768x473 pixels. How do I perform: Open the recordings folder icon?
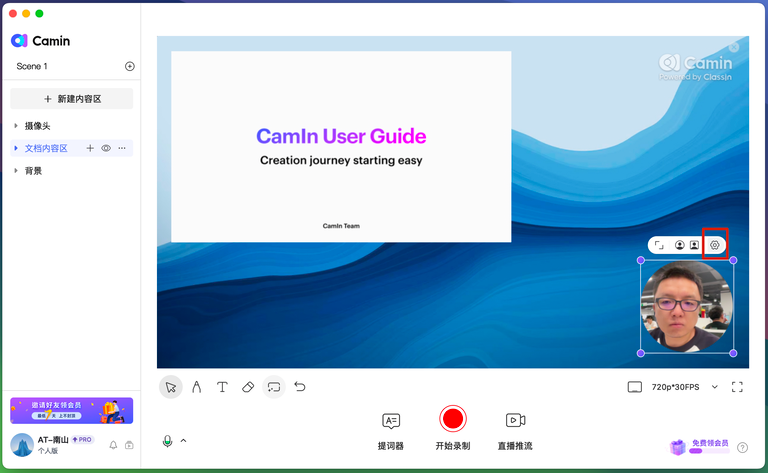(129, 445)
